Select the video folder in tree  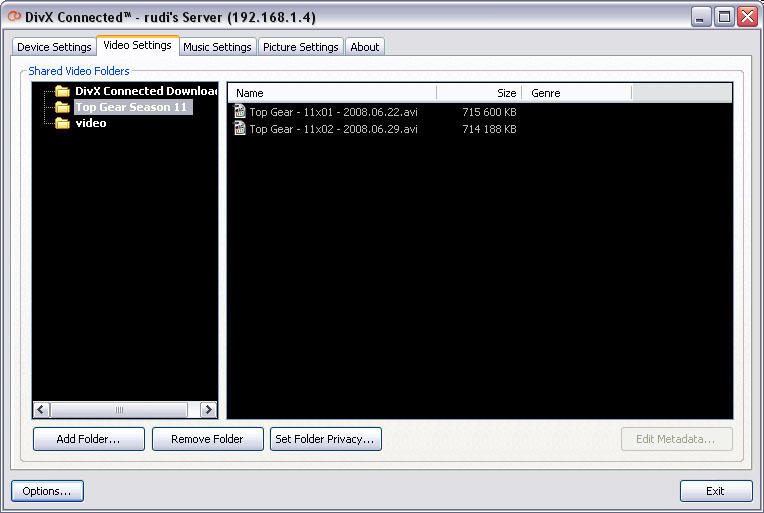91,123
